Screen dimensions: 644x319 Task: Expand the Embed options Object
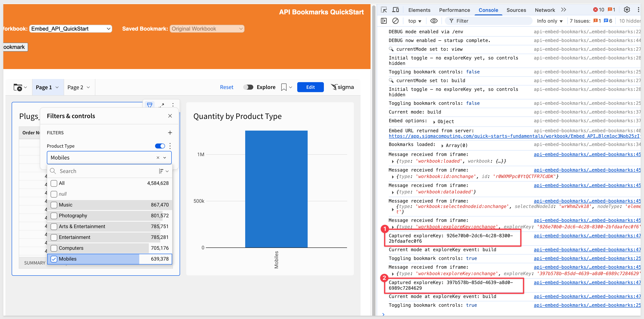click(434, 122)
